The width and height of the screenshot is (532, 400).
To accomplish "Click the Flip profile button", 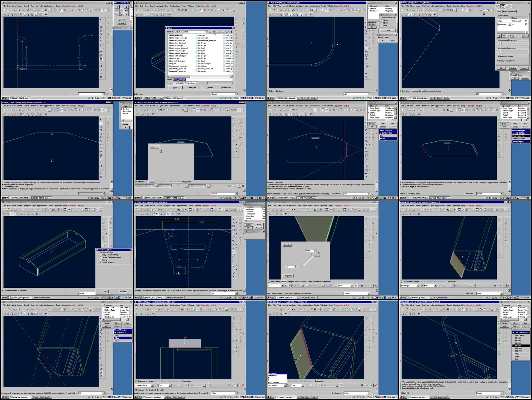I will pyautogui.click(x=288, y=276).
